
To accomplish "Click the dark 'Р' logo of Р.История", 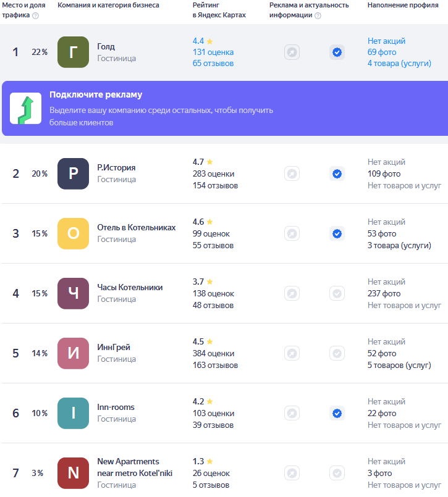I will pos(73,173).
